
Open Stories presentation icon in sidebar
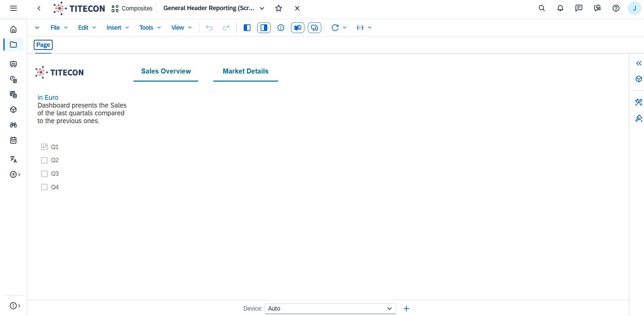(14, 64)
